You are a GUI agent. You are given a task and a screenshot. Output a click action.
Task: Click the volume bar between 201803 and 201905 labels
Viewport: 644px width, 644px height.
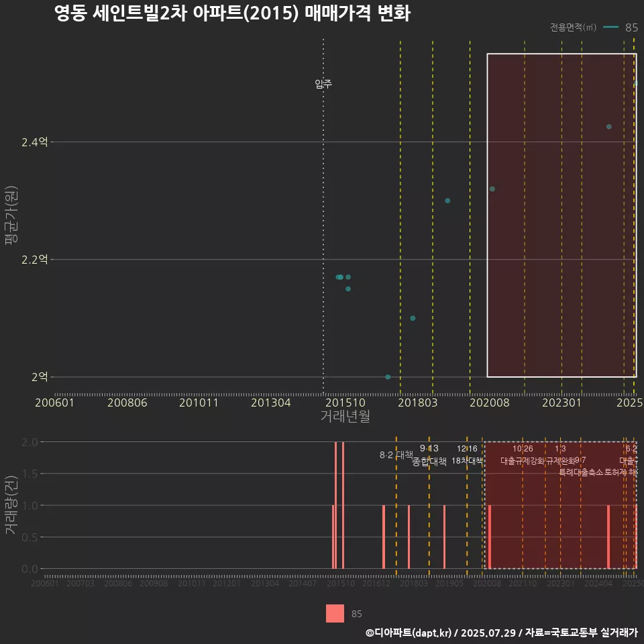[x=444, y=537]
